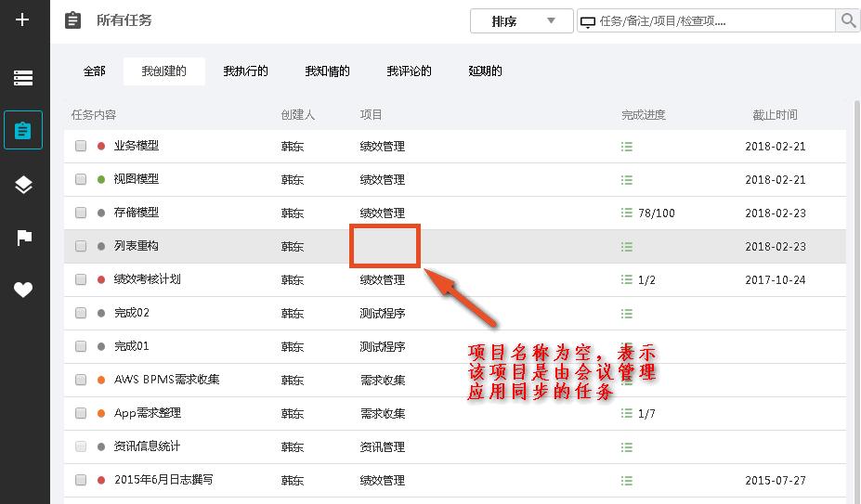The width and height of the screenshot is (861, 504).
Task: Check the 列表重构 task checkbox
Action: pyautogui.click(x=81, y=246)
